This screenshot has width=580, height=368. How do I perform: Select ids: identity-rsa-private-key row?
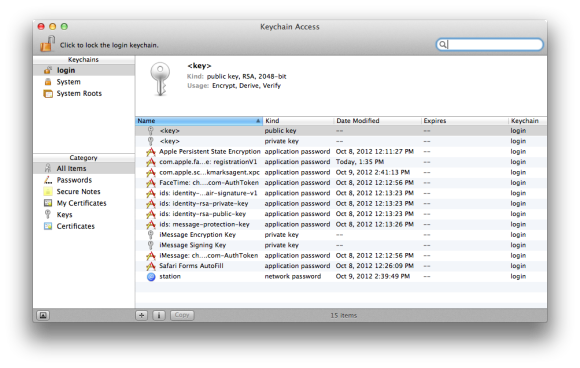341,203
